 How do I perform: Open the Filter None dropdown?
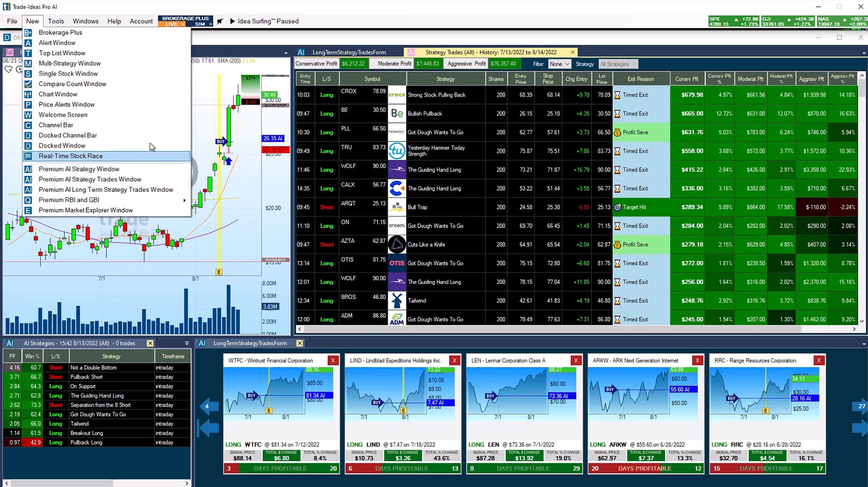click(x=558, y=63)
